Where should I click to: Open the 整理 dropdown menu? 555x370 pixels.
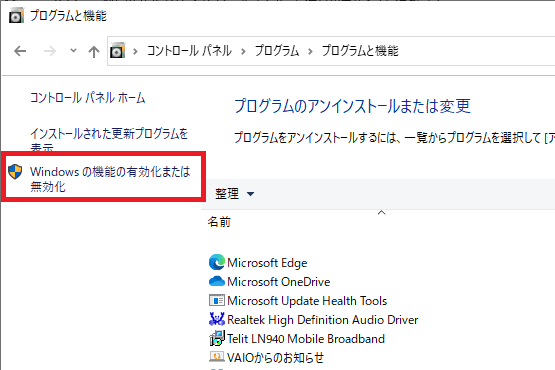[234, 194]
